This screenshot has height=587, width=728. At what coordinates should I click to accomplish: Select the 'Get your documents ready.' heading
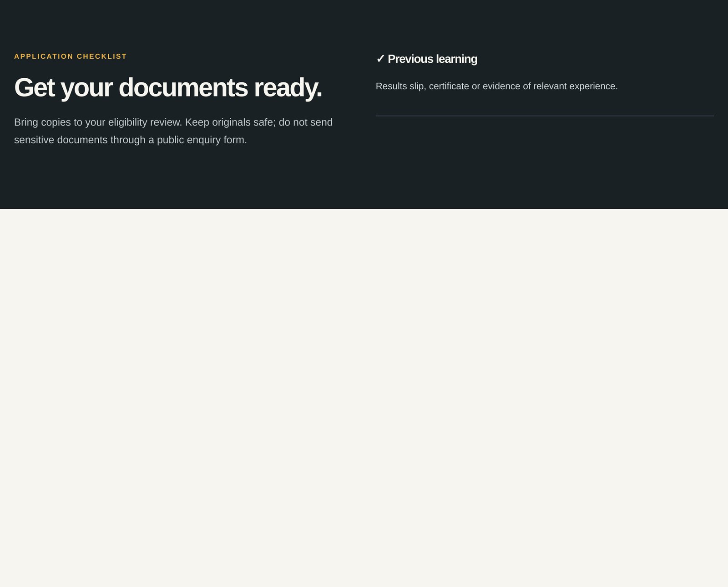[x=168, y=87]
